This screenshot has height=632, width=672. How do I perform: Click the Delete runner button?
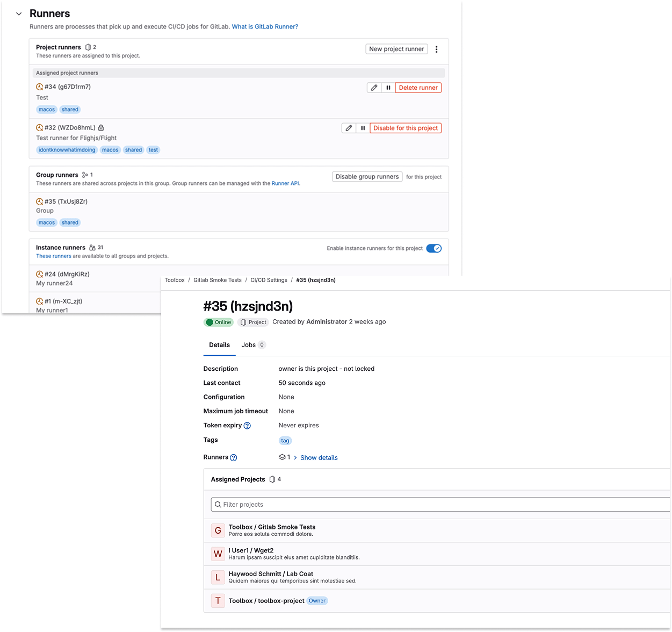pos(418,88)
